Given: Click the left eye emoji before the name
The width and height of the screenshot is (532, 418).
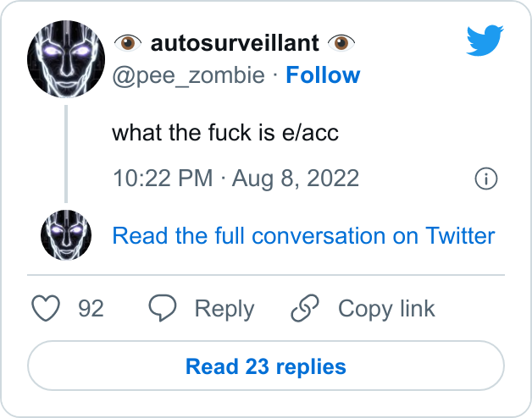Looking at the screenshot, I should 128,43.
